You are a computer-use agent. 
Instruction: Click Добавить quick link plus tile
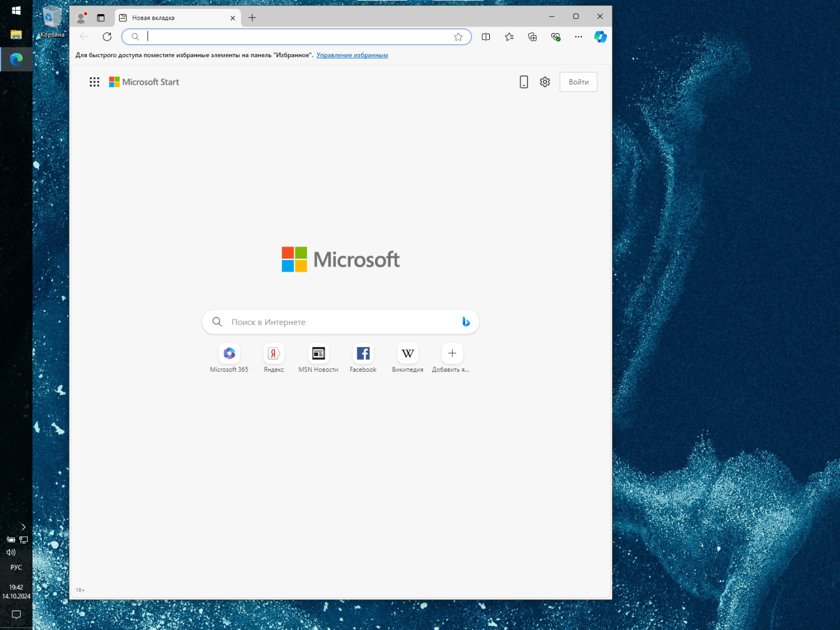tap(452, 358)
